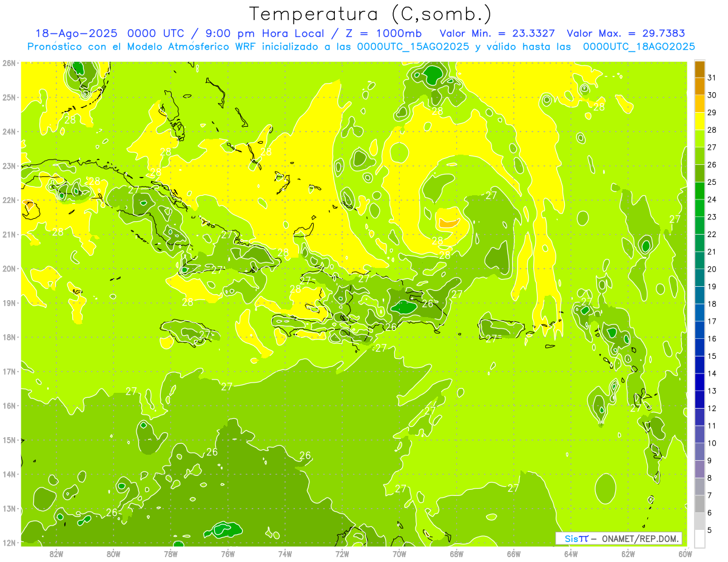This screenshot has height=562, width=728.
Task: Click the 22N latitude axis label
Action: pyautogui.click(x=8, y=200)
